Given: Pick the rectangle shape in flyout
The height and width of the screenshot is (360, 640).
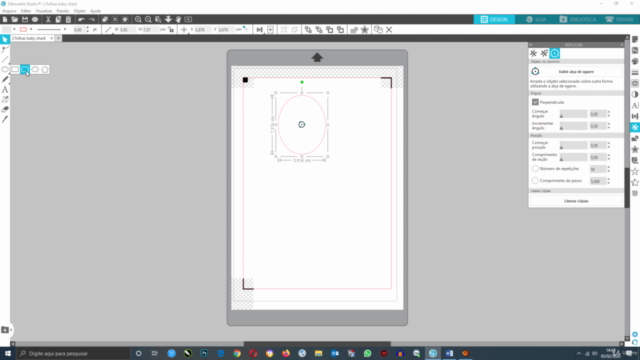Looking at the screenshot, I should (x=15, y=69).
